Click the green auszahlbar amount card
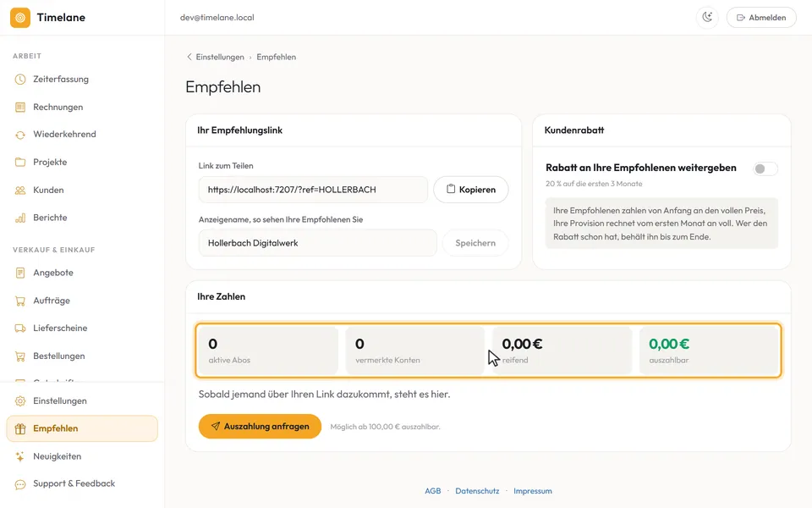The height and width of the screenshot is (508, 812). [709, 351]
